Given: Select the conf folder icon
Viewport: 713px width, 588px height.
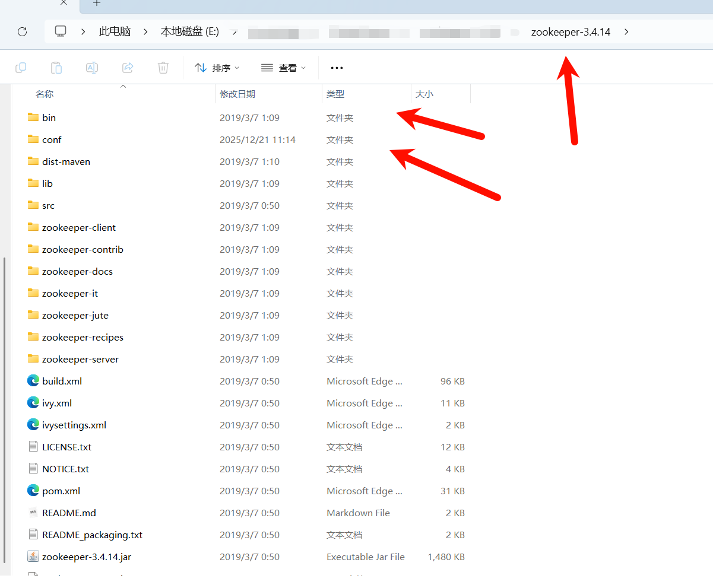Looking at the screenshot, I should 33,139.
